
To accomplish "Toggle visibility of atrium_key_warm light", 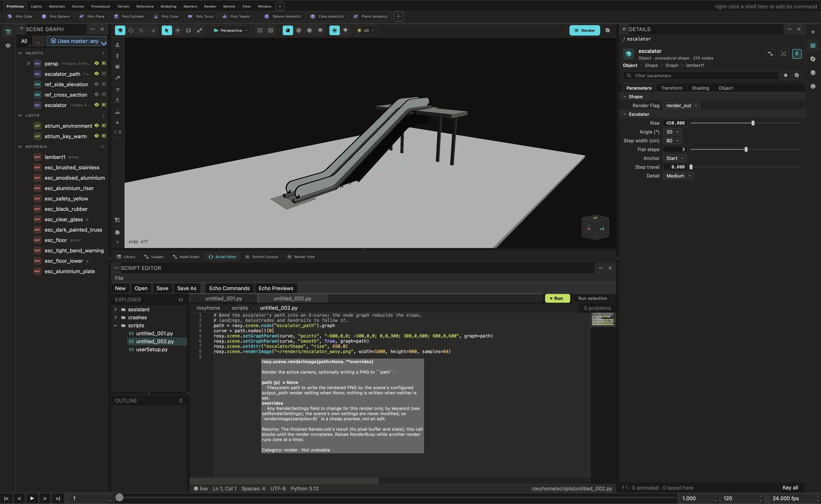I will click(x=96, y=136).
